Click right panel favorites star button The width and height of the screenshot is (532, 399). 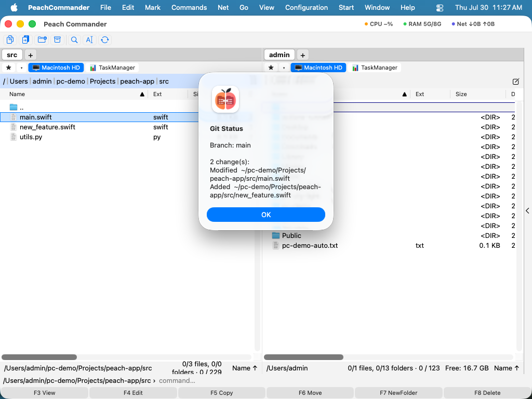click(x=271, y=68)
